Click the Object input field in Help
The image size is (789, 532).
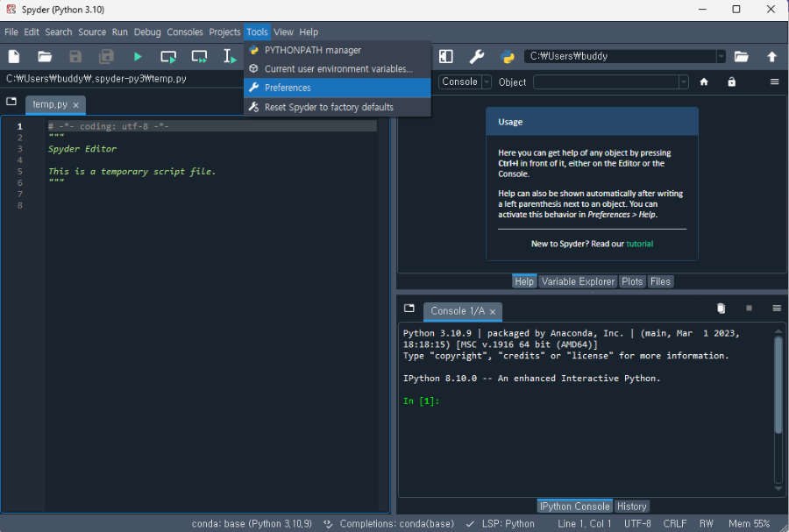607,82
